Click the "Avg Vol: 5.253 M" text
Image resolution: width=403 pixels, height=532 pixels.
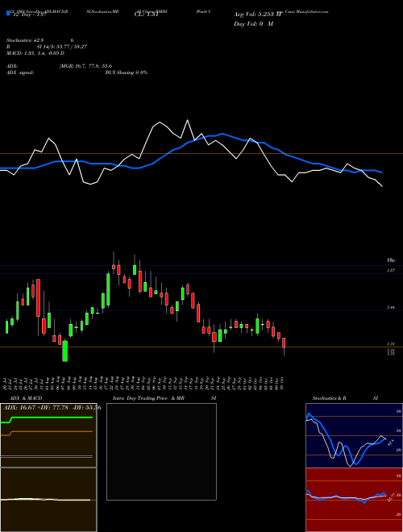click(x=257, y=15)
